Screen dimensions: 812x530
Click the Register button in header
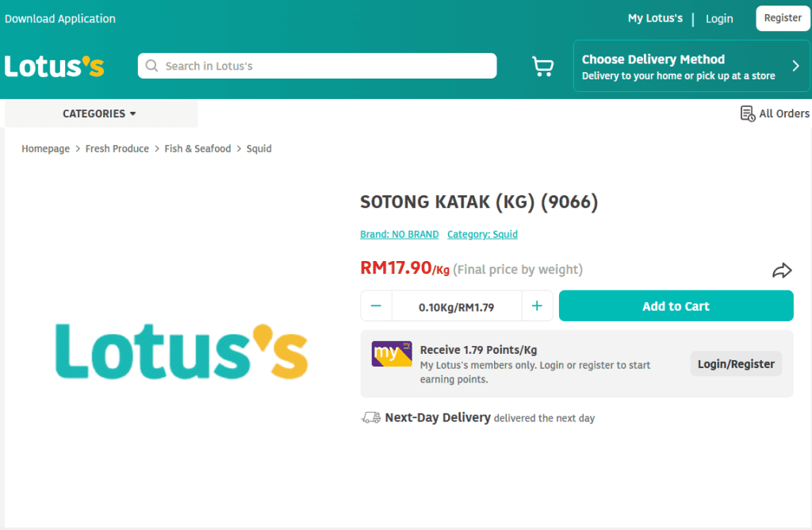click(783, 18)
